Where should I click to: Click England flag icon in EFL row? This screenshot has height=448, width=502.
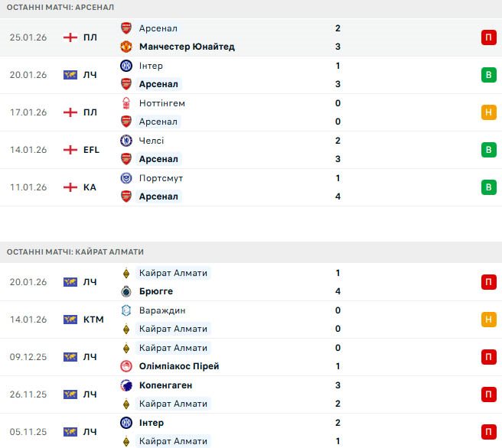[70, 150]
